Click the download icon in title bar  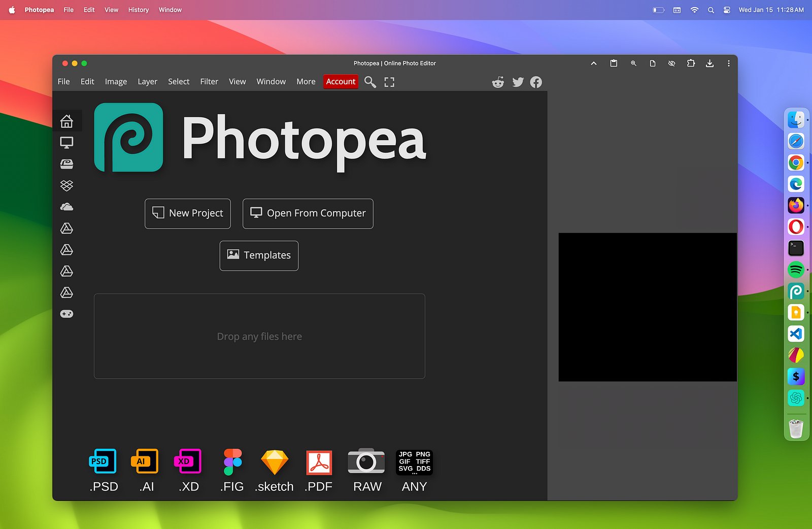pyautogui.click(x=709, y=63)
